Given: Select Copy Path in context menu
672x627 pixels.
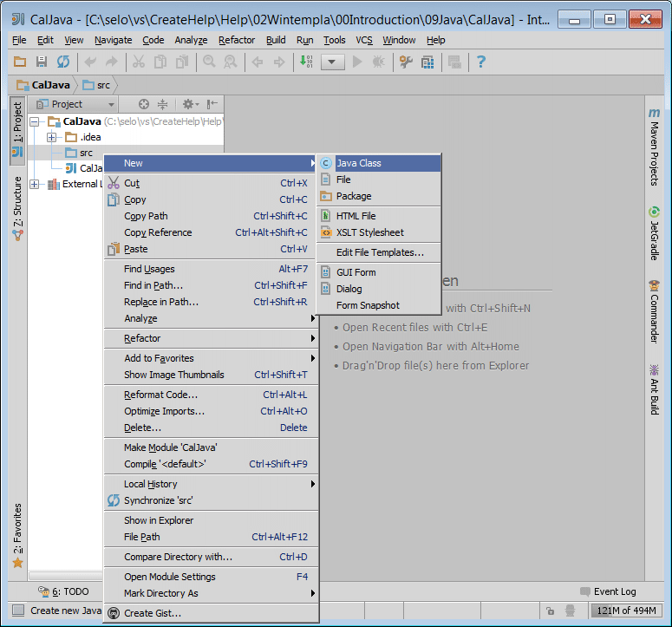Looking at the screenshot, I should point(212,216).
